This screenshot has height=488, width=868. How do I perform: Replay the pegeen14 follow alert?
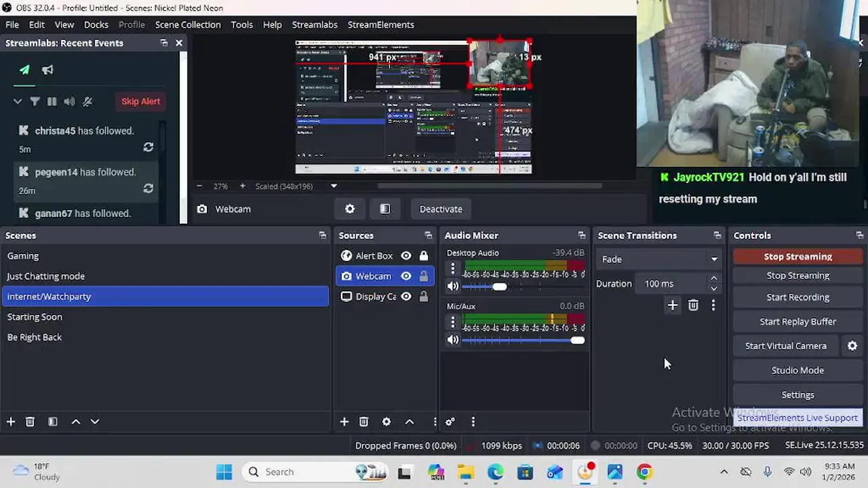pos(148,189)
